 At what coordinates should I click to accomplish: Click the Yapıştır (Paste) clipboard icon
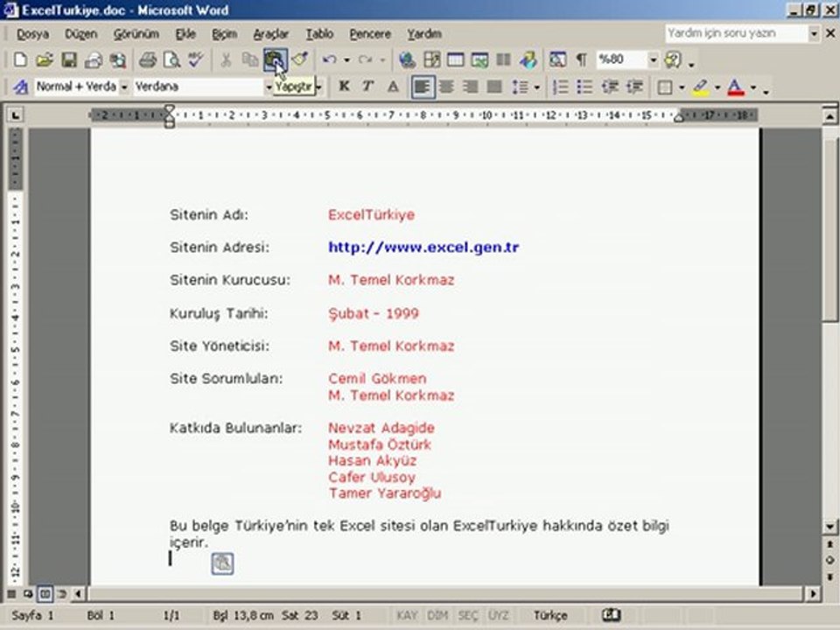[x=275, y=59]
